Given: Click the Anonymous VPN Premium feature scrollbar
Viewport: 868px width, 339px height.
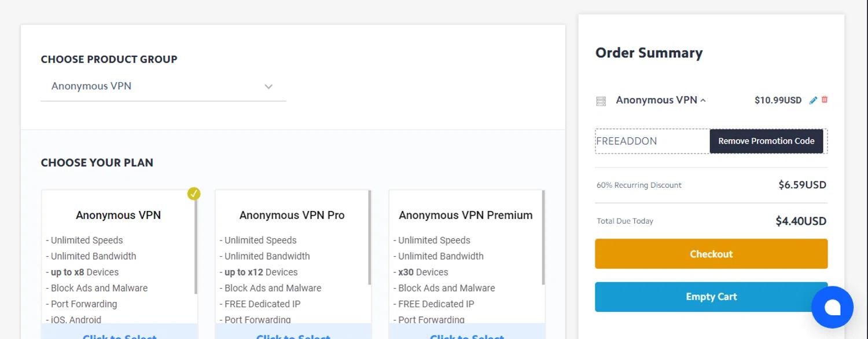Looking at the screenshot, I should pos(543,239).
